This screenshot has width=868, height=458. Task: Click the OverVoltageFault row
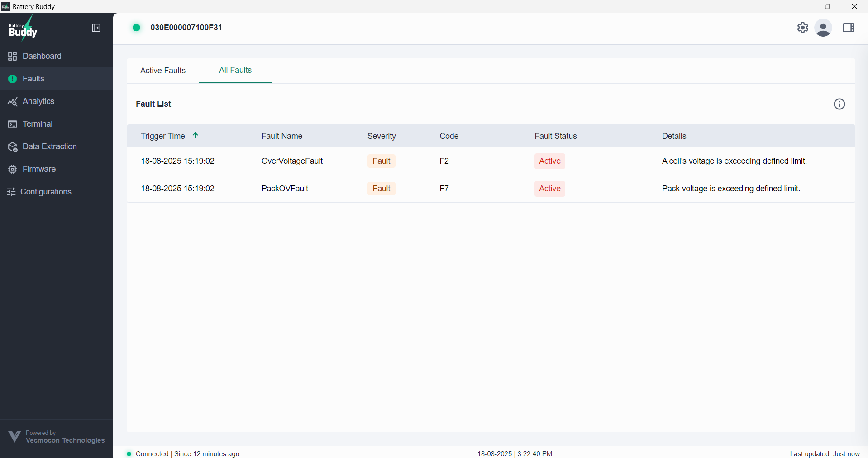[x=292, y=161]
